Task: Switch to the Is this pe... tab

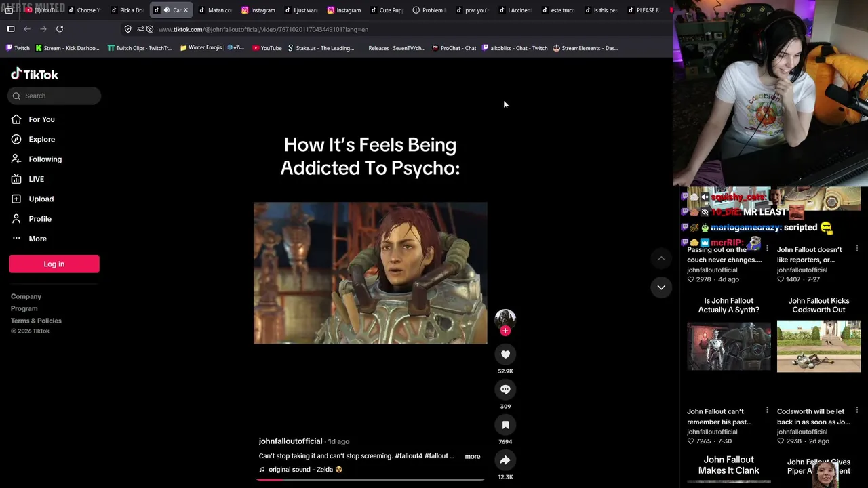Action: tap(601, 10)
